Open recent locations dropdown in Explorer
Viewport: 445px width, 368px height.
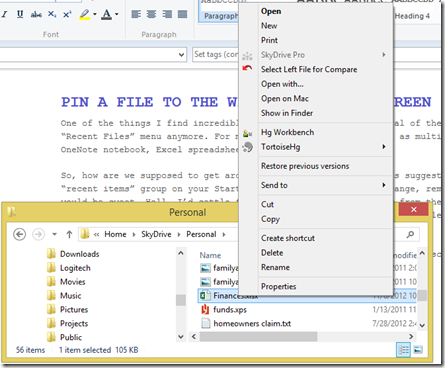click(x=54, y=234)
